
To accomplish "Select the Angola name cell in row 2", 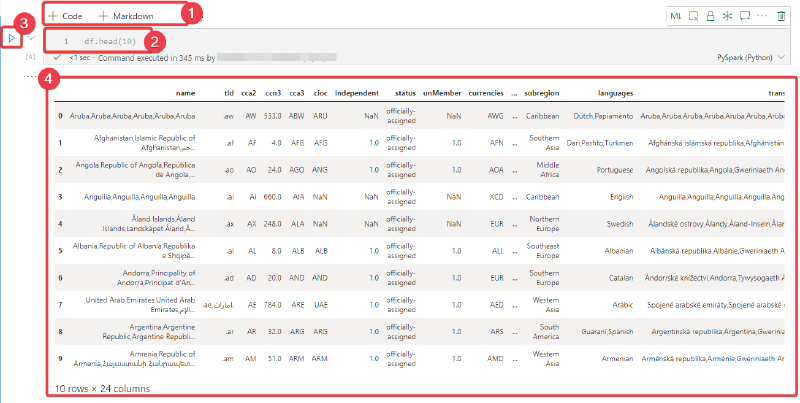I will coord(135,170).
